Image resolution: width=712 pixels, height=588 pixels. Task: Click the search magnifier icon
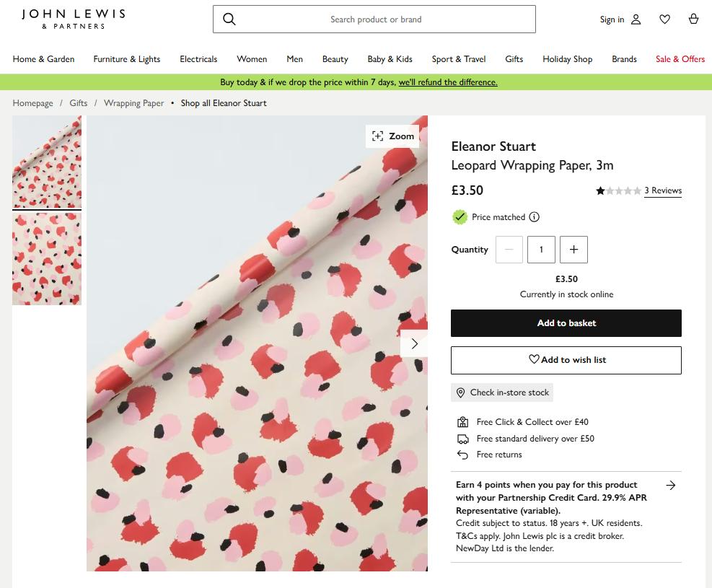(229, 19)
